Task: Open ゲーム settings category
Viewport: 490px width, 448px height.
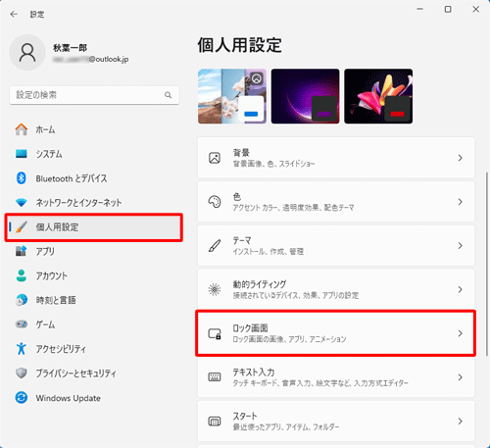Action: [94, 324]
